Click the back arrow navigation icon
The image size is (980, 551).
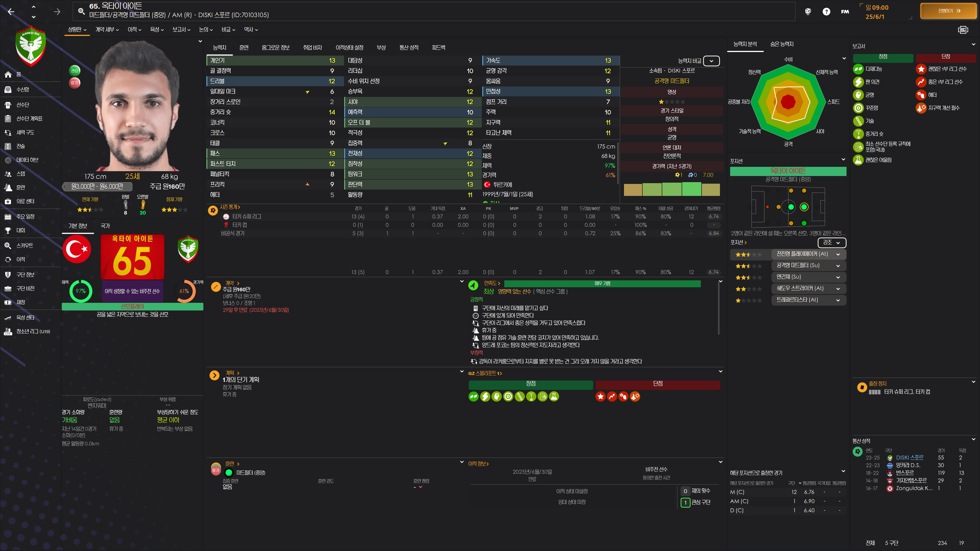pos(11,12)
